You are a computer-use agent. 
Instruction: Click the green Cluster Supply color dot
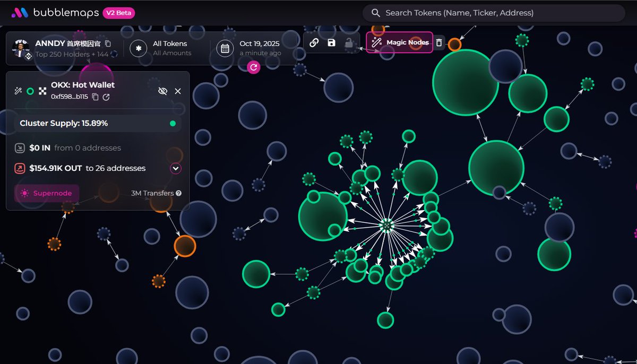coord(173,124)
